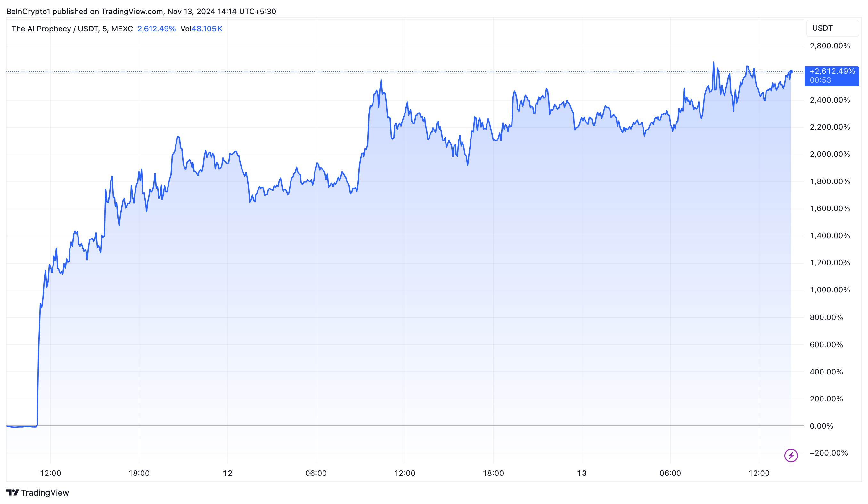The image size is (868, 504).
Task: Click the date label 13 on the time axis
Action: click(582, 473)
